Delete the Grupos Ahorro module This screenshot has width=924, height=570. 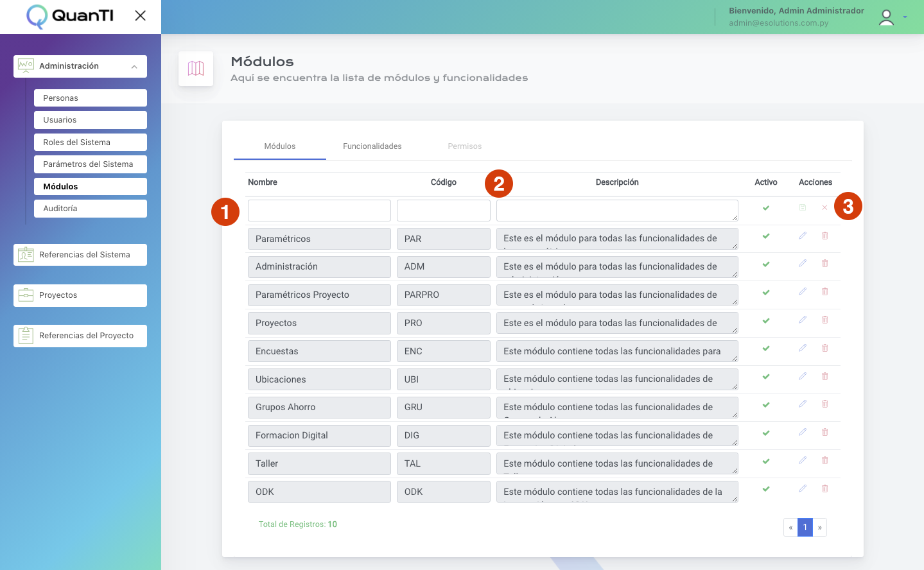(825, 404)
